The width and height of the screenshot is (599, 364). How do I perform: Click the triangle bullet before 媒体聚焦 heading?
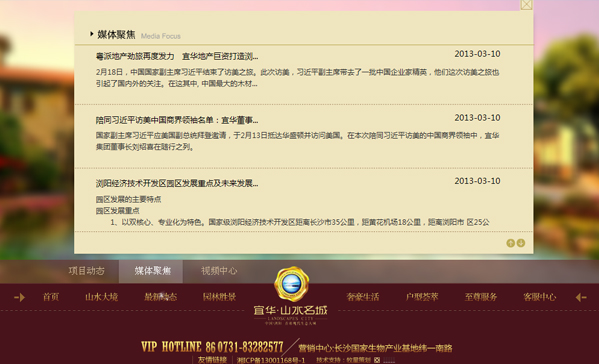(92, 34)
